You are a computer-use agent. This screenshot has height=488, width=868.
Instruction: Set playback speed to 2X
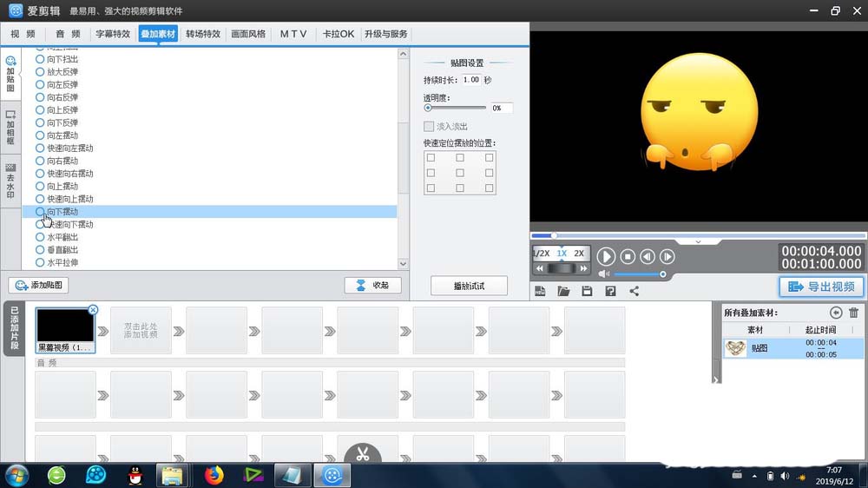(x=579, y=254)
